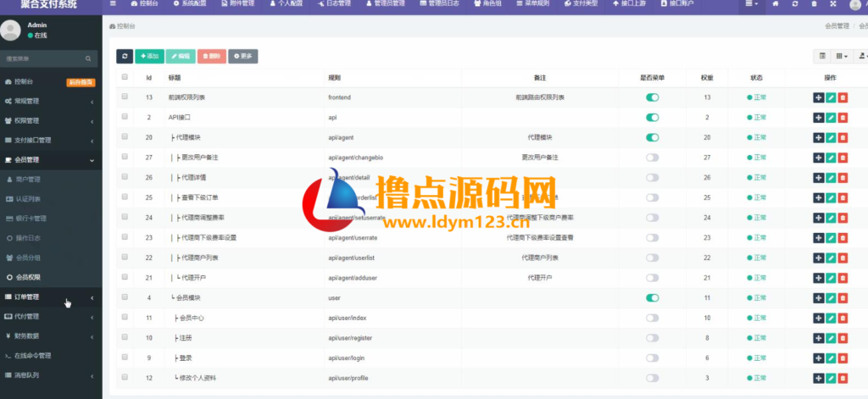Click drag-move icon for row 13

[819, 97]
